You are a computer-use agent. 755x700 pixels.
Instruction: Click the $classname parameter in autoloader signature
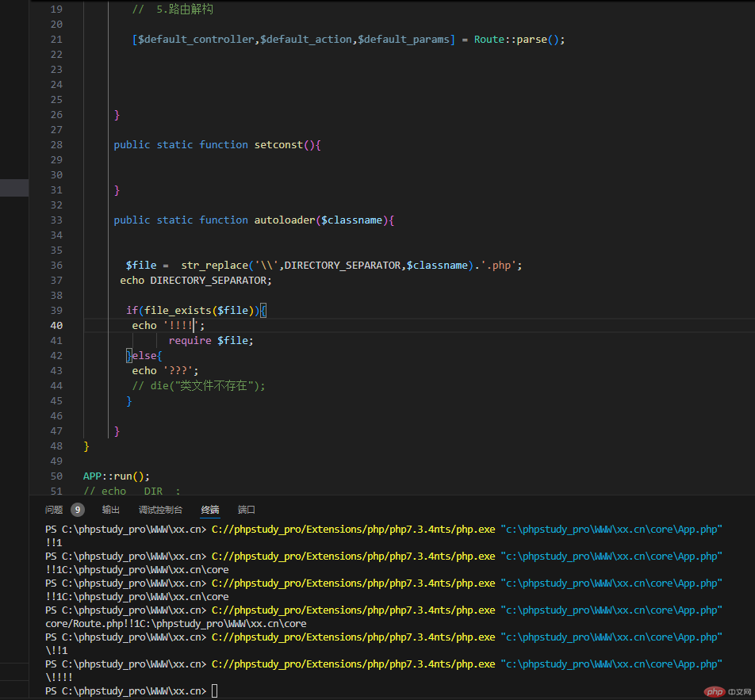[351, 220]
